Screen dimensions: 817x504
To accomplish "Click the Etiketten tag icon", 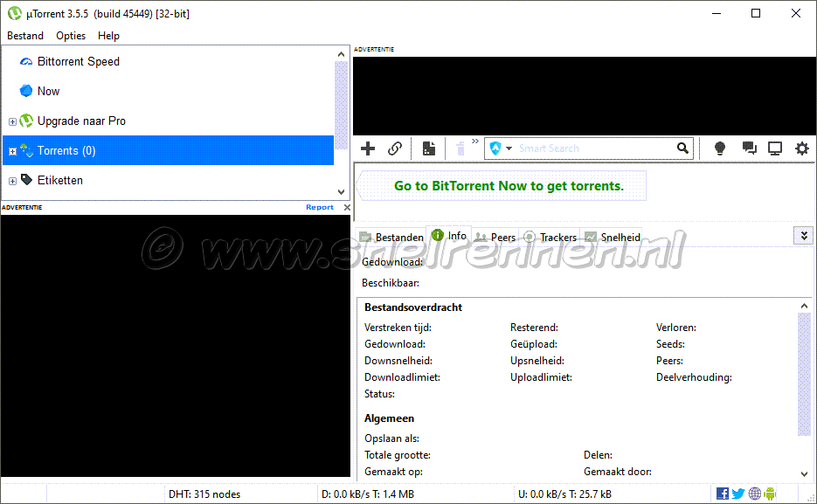I will pos(26,180).
